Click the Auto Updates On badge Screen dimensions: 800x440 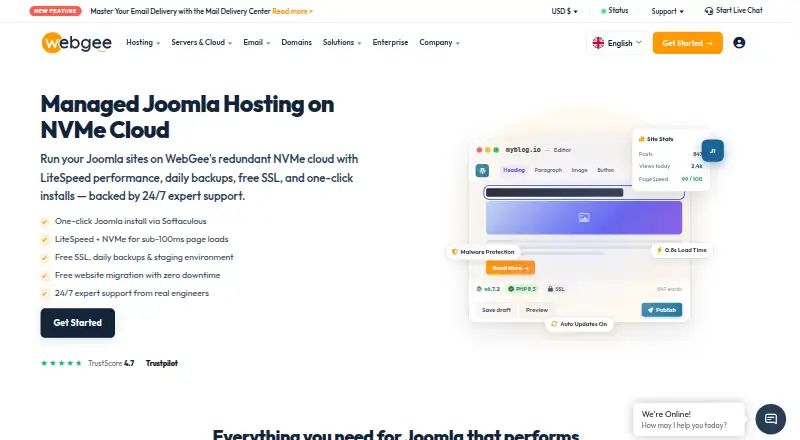pos(579,324)
